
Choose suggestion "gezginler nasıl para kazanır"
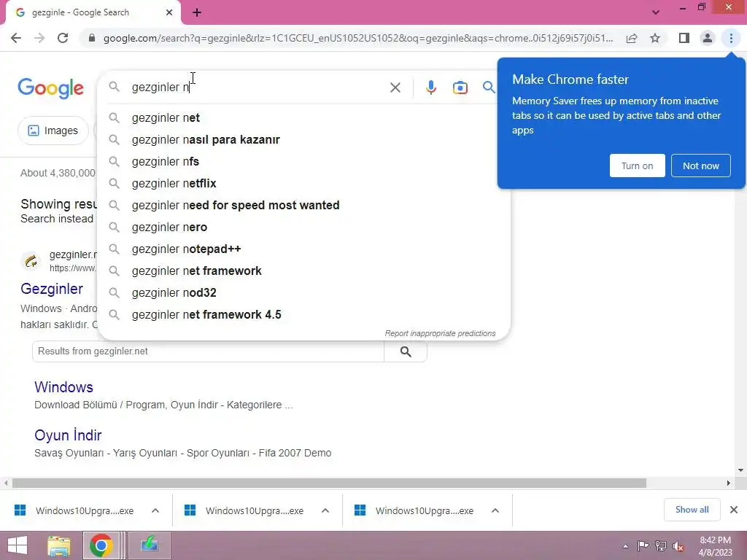[x=303, y=139]
